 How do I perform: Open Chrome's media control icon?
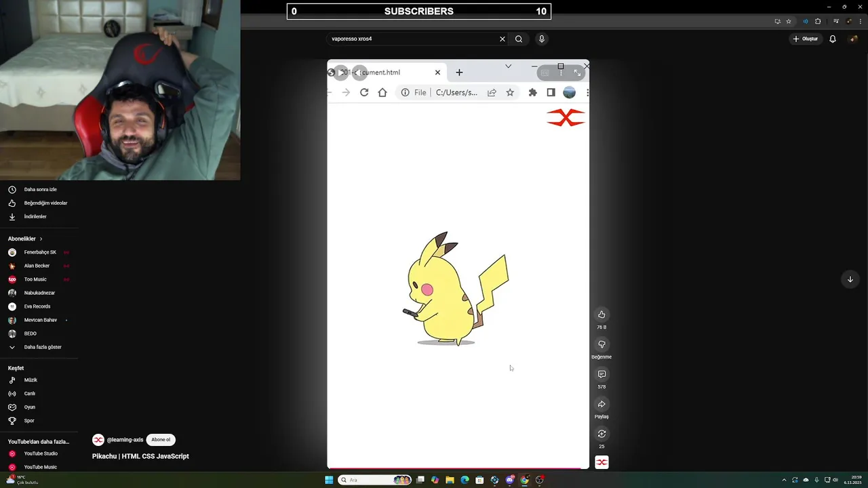tap(836, 21)
